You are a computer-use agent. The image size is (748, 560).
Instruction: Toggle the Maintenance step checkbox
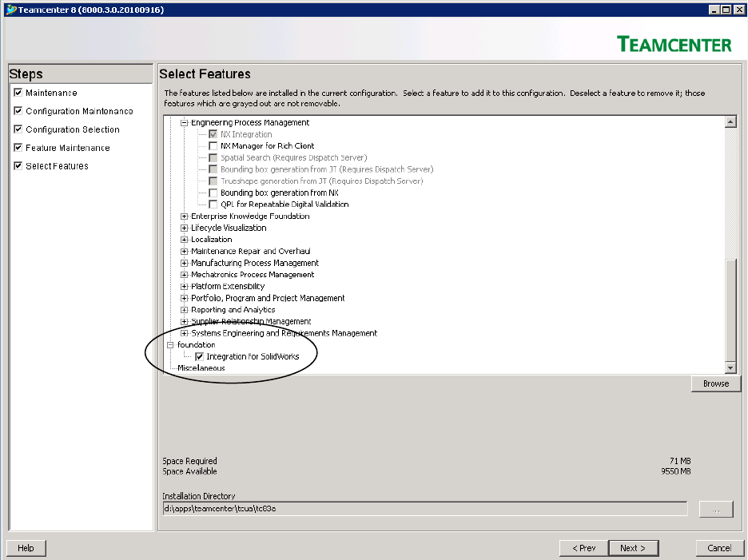pyautogui.click(x=18, y=93)
